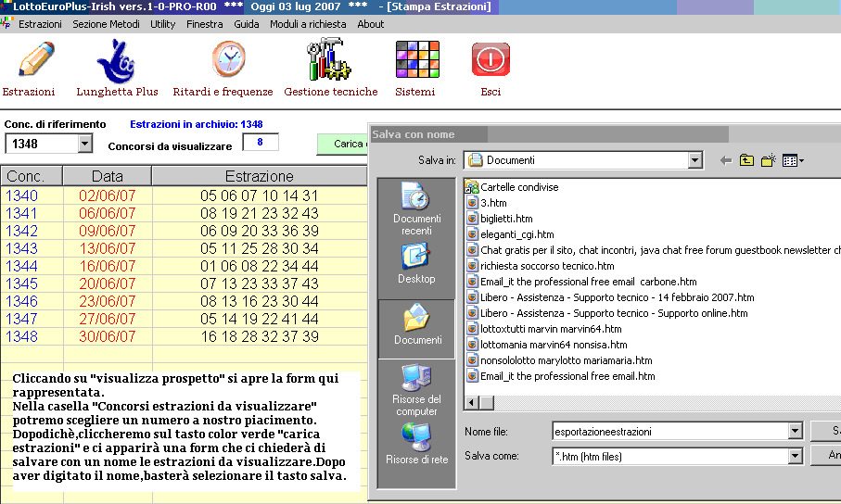Click date 06/06/07 cell

(108, 213)
